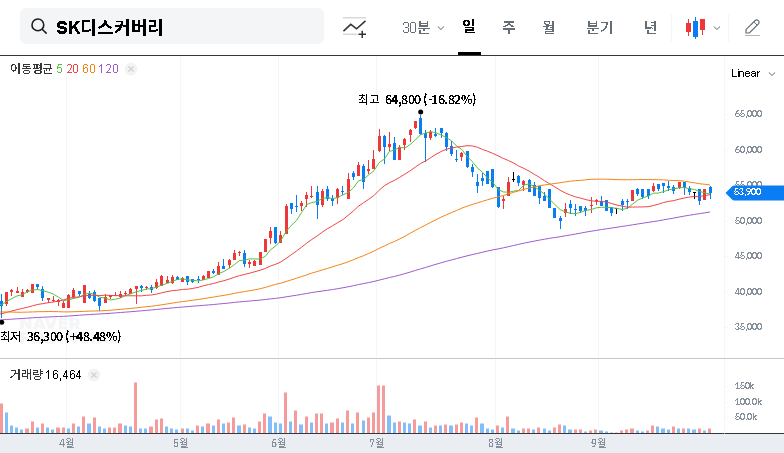Expand the 30분 minute interval dropdown

(x=424, y=28)
